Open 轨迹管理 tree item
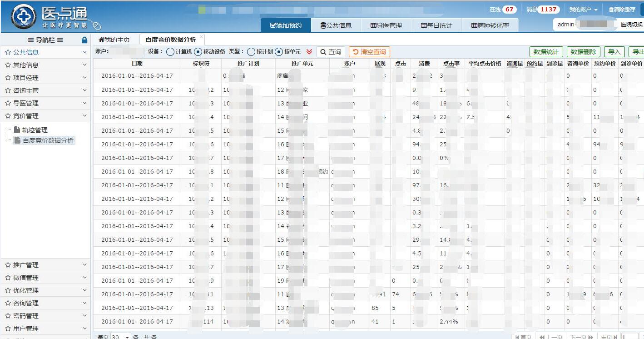 click(x=35, y=130)
